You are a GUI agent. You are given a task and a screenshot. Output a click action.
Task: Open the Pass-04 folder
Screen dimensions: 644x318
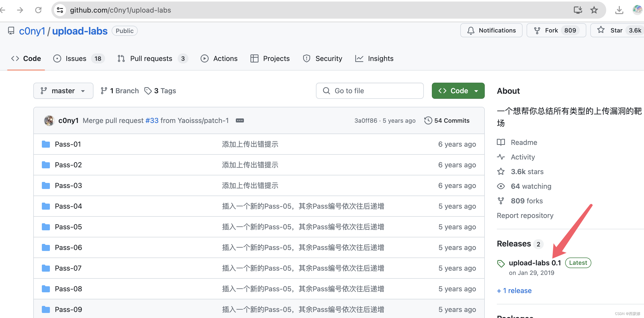pyautogui.click(x=68, y=206)
